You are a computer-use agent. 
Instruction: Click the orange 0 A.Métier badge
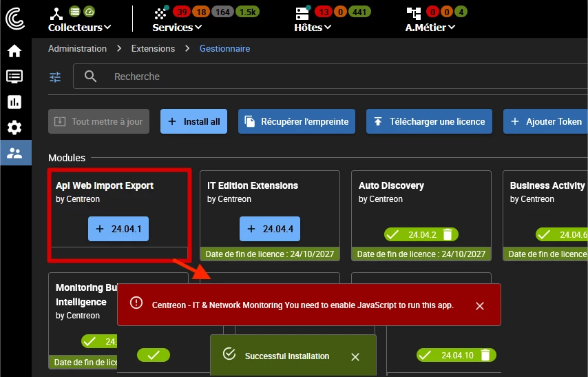[447, 12]
